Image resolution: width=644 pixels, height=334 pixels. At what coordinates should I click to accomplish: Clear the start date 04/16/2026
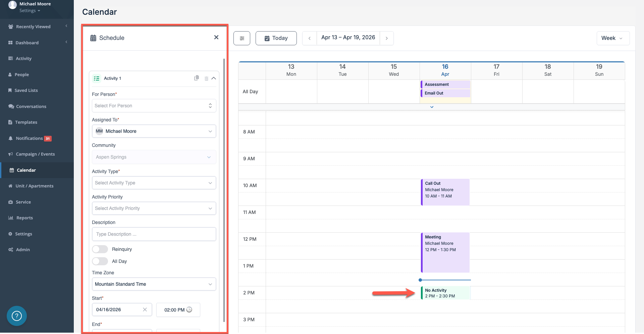(x=145, y=310)
